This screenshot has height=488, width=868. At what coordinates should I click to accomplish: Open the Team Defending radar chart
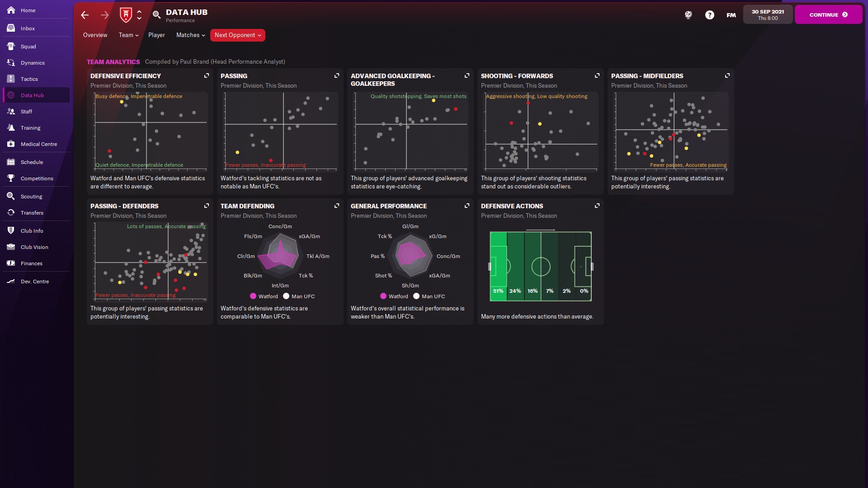pos(280,255)
